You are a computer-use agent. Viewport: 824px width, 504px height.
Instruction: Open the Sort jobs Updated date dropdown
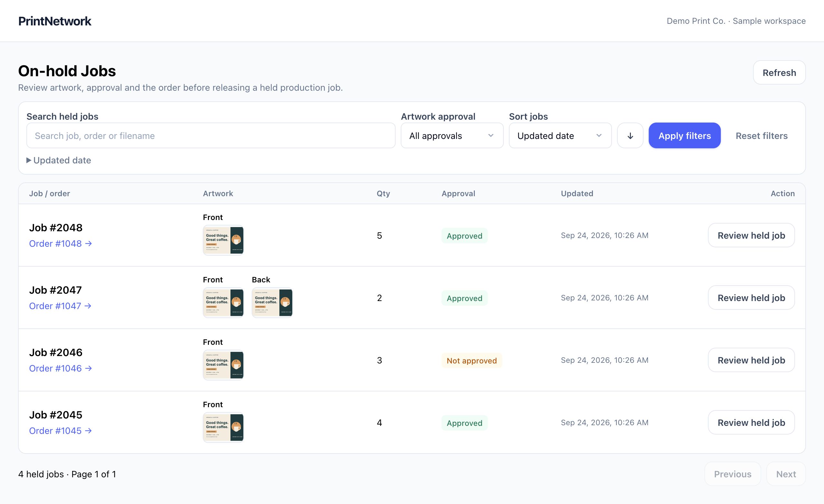coord(560,135)
